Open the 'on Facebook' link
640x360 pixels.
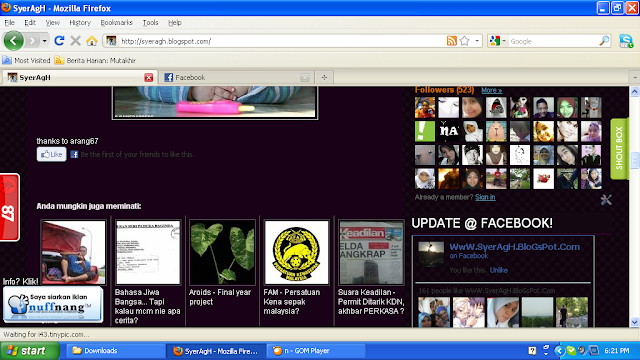tap(469, 256)
